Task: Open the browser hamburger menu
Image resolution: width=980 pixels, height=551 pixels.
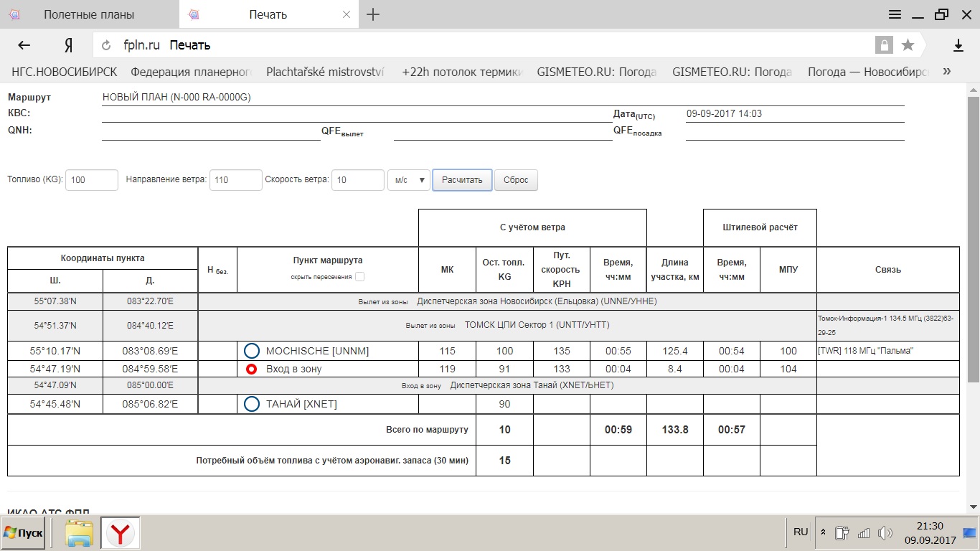Action: point(895,14)
